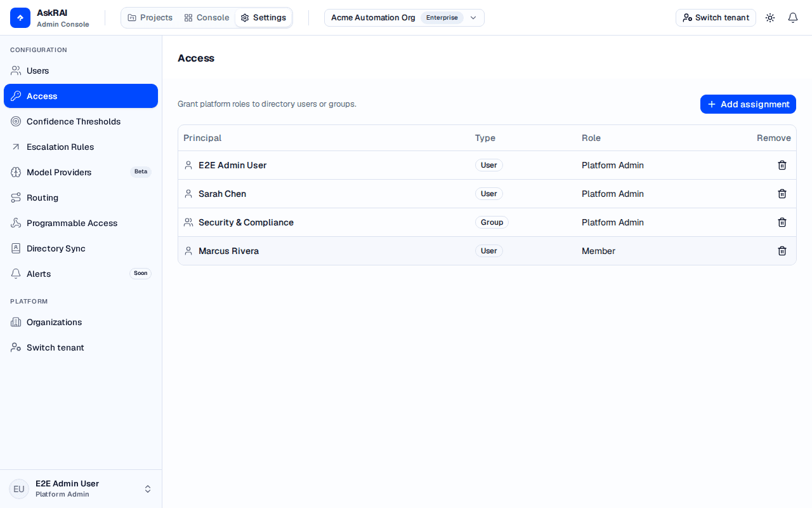
Task: Select the Marcus Rivera principal name
Action: click(229, 251)
